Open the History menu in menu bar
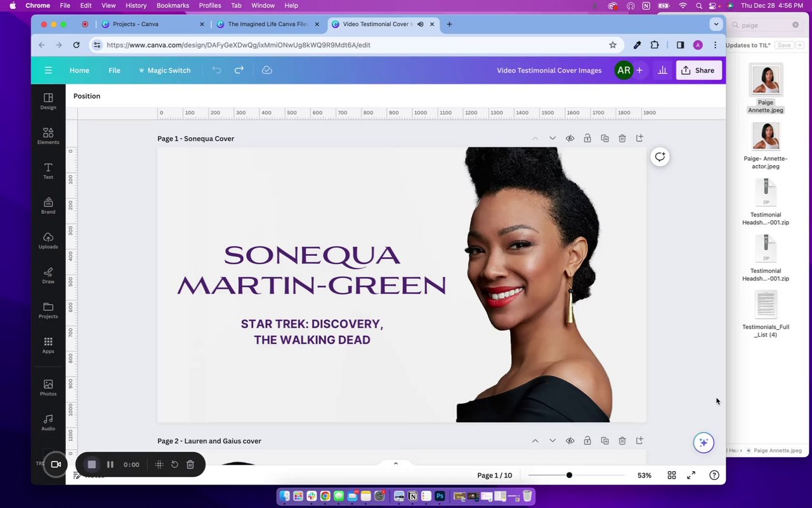The width and height of the screenshot is (812, 508). tap(136, 5)
